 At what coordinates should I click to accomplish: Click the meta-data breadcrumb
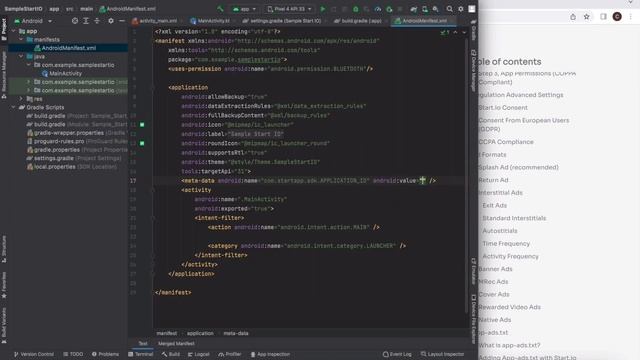point(236,333)
